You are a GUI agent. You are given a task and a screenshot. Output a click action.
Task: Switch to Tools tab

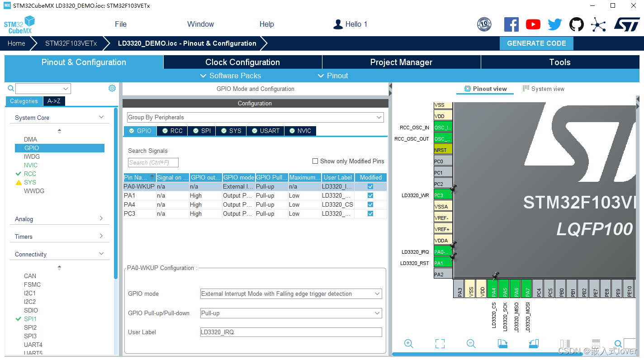point(560,62)
